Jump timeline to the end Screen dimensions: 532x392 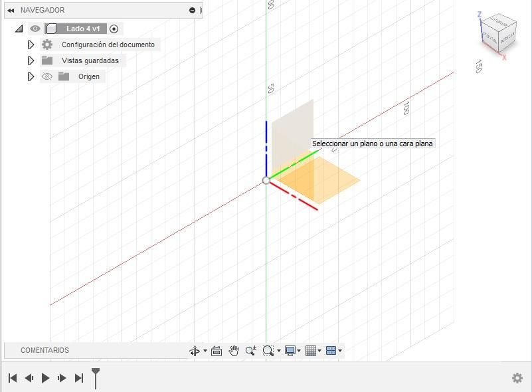tap(79, 378)
